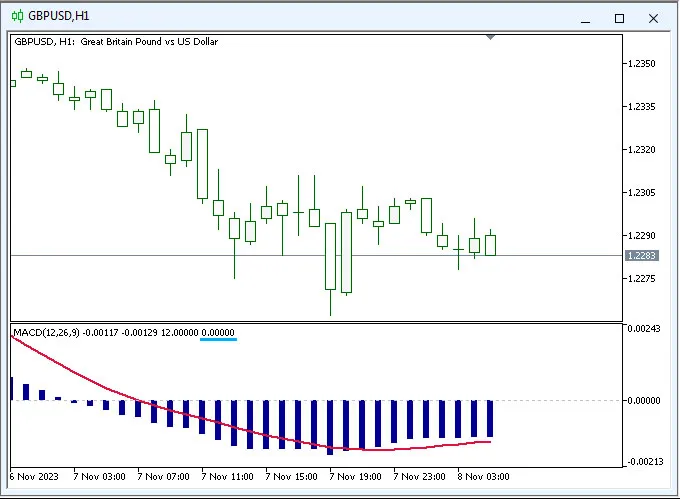
Task: Click the blue-underlined 0.00000 MACD value
Action: pos(218,331)
